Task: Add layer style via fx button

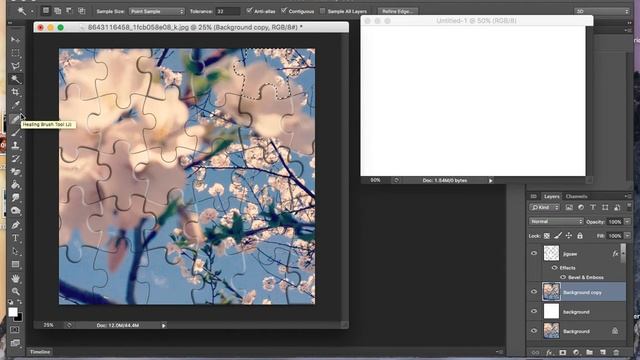Action: (549, 352)
